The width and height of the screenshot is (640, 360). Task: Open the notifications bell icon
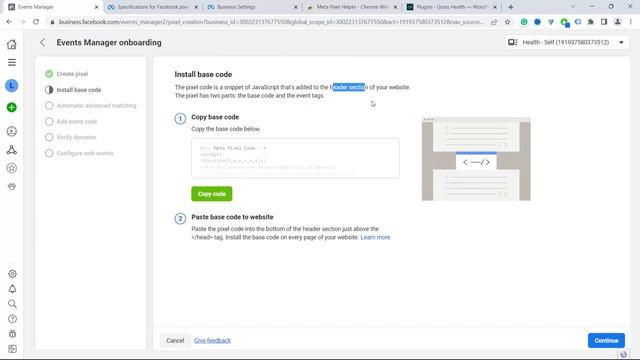click(12, 289)
